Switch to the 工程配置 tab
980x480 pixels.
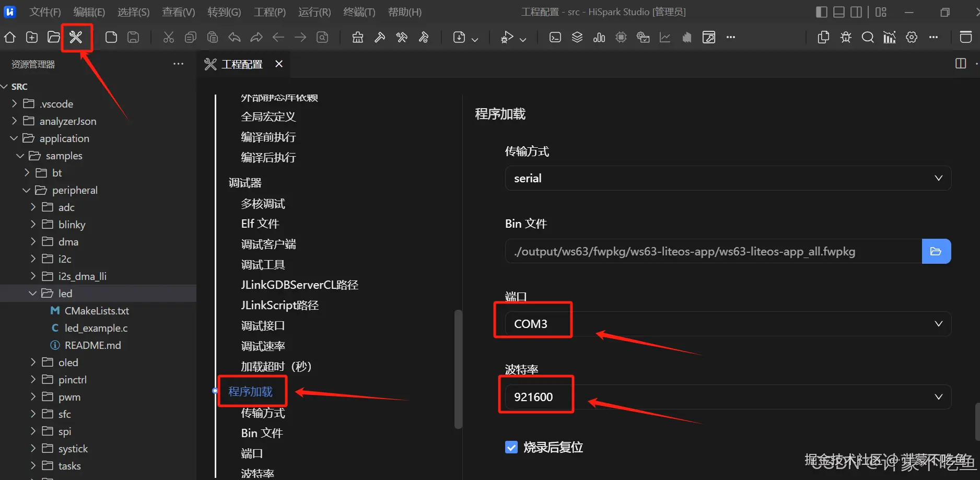coord(242,64)
